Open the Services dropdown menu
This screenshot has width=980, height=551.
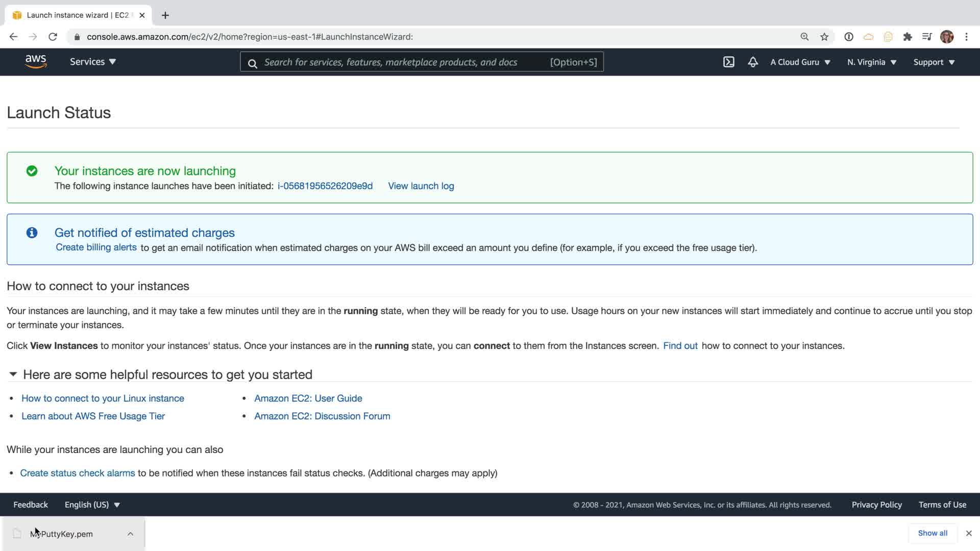93,62
